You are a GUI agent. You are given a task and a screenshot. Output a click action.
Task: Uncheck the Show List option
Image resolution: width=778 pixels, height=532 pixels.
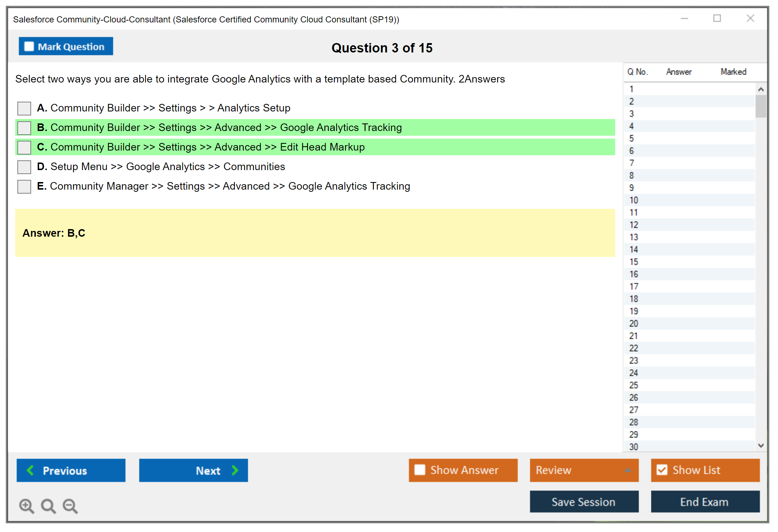pos(662,470)
